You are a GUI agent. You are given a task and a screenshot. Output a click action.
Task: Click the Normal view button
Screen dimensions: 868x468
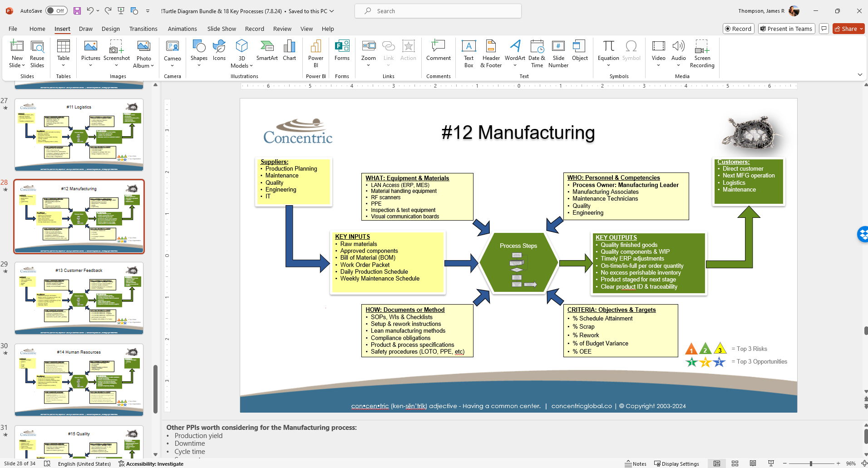[717, 463]
